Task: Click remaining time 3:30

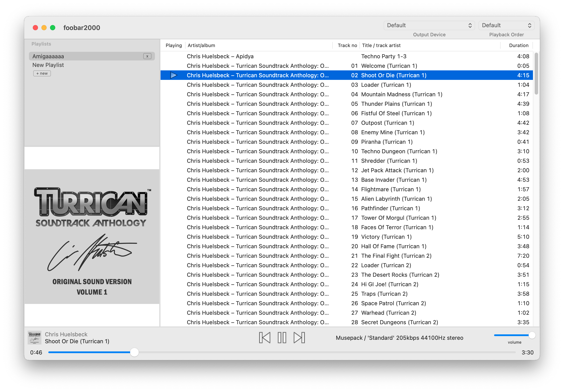Action: (x=528, y=352)
